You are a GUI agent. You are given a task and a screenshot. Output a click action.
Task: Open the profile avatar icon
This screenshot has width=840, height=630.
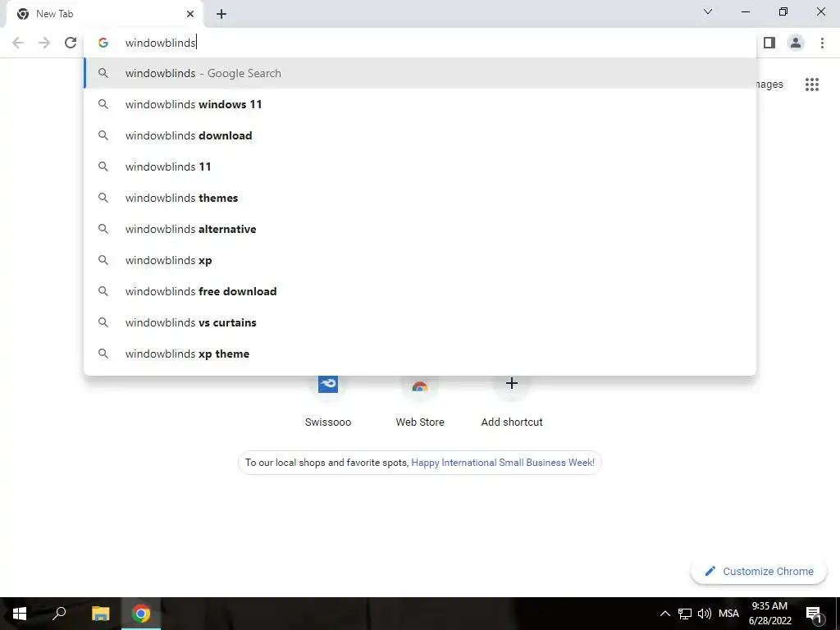pyautogui.click(x=796, y=43)
